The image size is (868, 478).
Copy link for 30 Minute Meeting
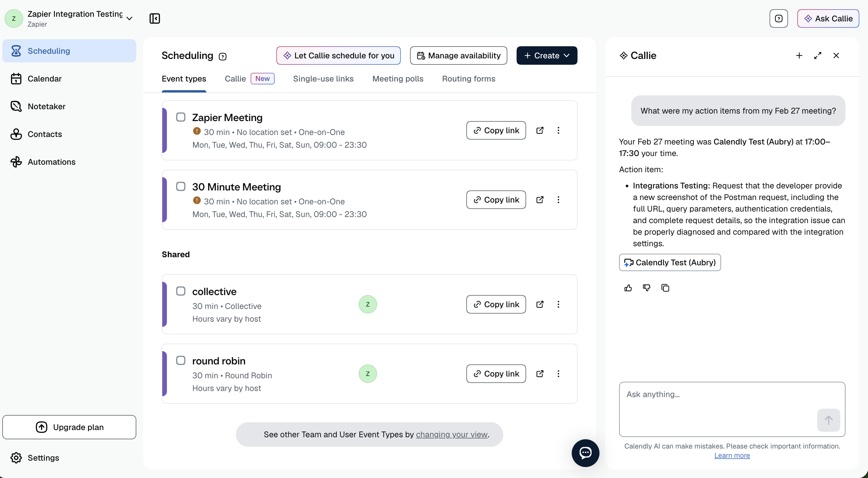496,200
